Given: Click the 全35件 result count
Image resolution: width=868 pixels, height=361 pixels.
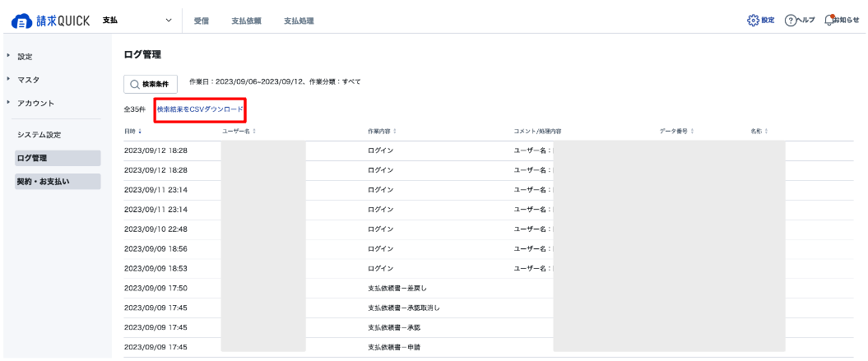Looking at the screenshot, I should 134,109.
